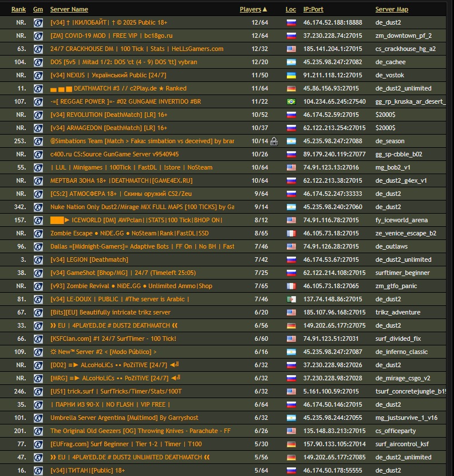Open 24/7 CRACKHOUSE DM HeLLsGamers server
This screenshot has height=476, width=454.
click(137, 49)
